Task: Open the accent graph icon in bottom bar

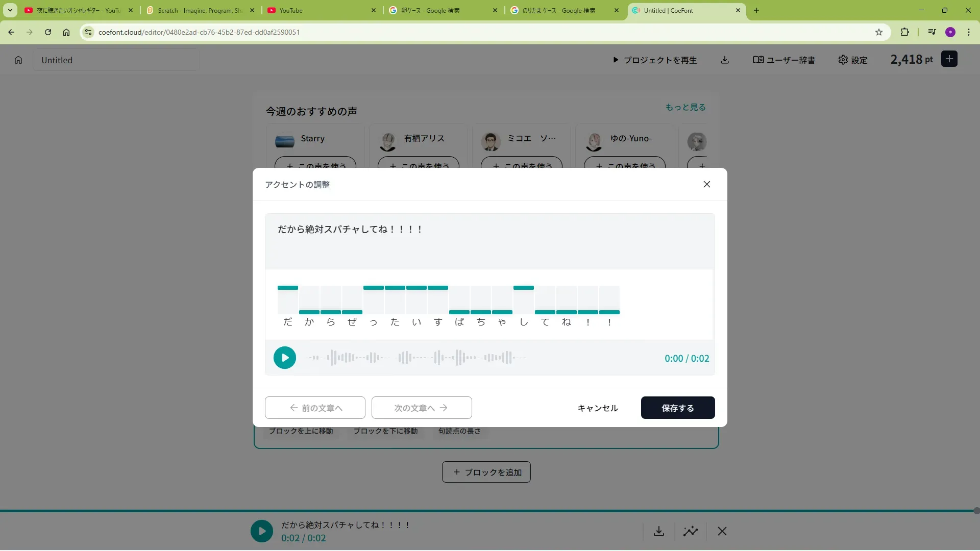Action: coord(691,531)
